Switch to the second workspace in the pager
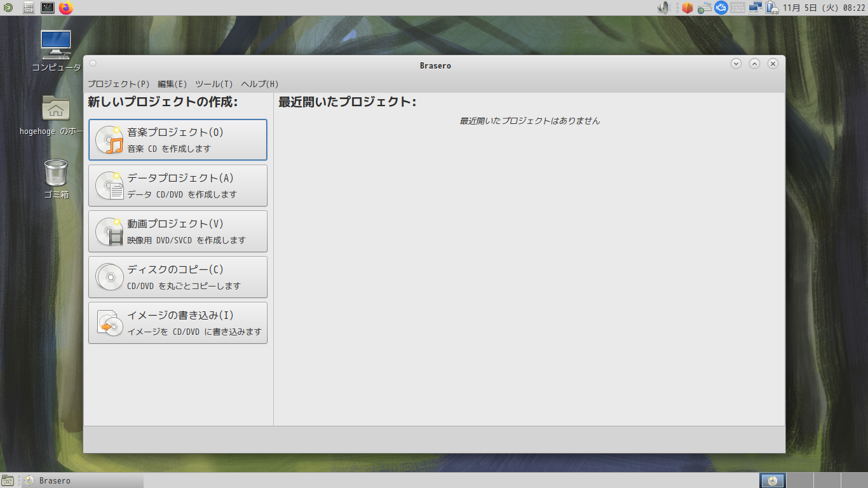This screenshot has height=488, width=868. click(x=799, y=480)
